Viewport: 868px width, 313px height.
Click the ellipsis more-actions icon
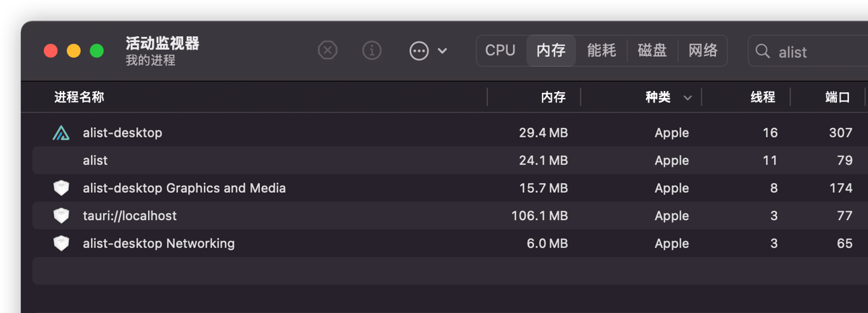pos(419,51)
